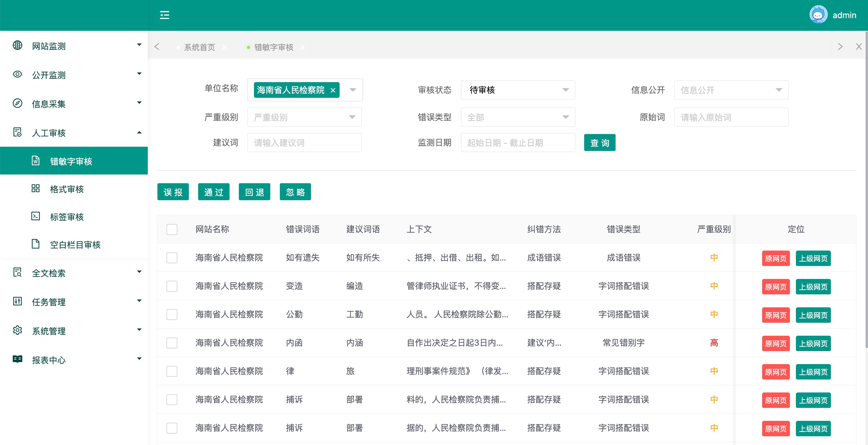Open the 严重级别 dropdown
The image size is (868, 445).
pyautogui.click(x=305, y=117)
